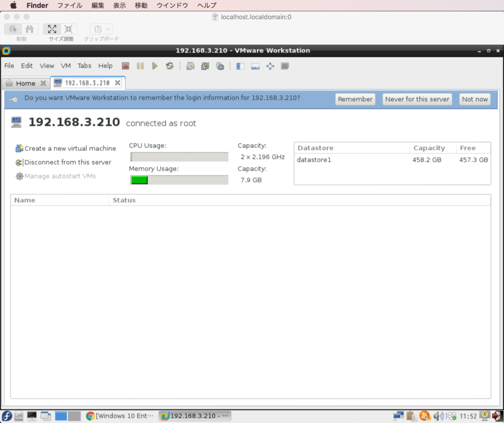Screen dimensions: 504x423
Task: Click the network tray icon
Action: pyautogui.click(x=399, y=416)
